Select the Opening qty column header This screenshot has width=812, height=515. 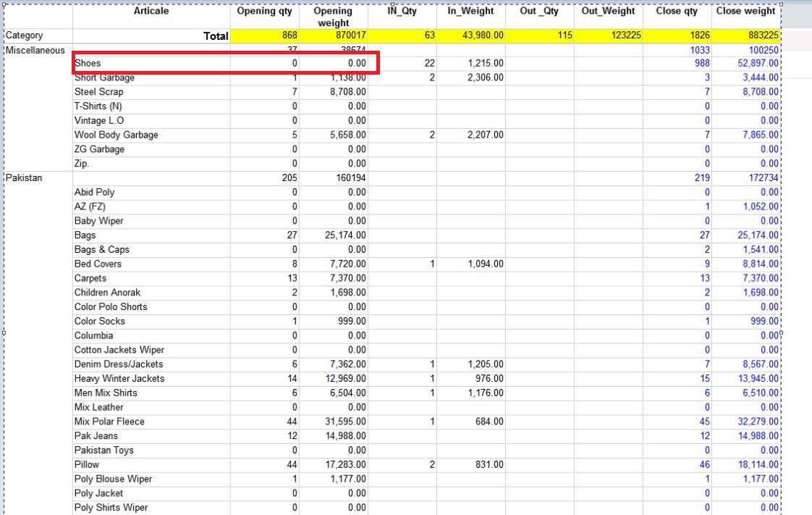(264, 11)
